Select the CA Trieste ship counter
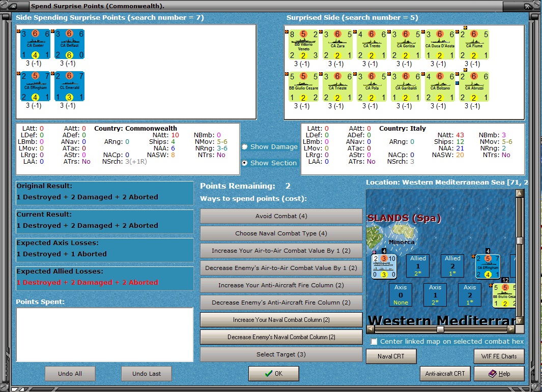542x392 pixels. pyautogui.click(x=338, y=87)
